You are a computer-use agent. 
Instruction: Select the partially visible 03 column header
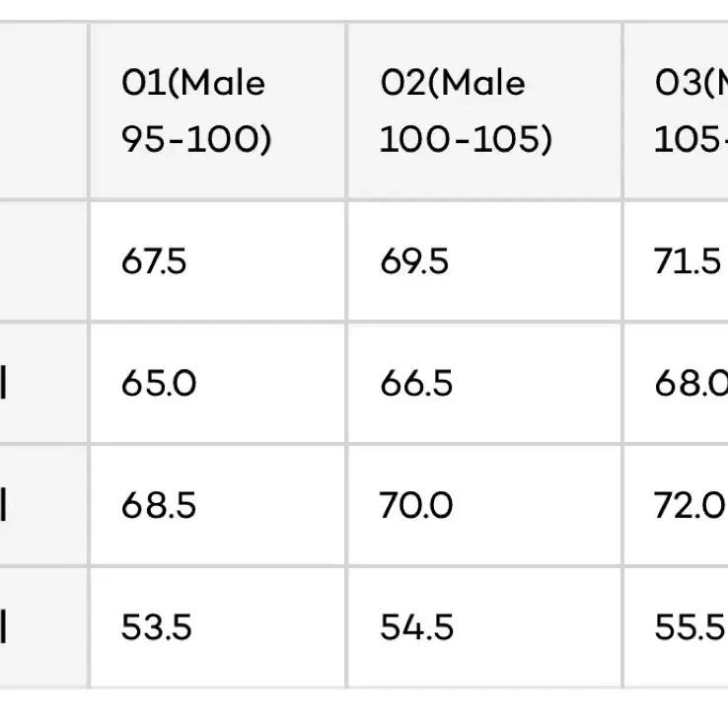tap(676, 110)
